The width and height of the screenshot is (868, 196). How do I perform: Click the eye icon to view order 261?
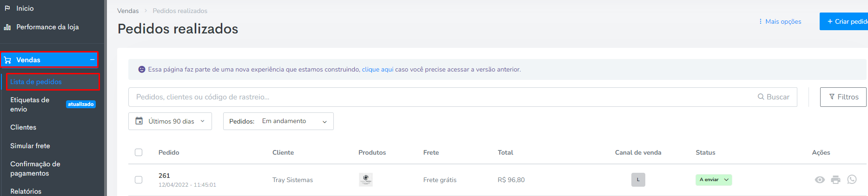(820, 180)
